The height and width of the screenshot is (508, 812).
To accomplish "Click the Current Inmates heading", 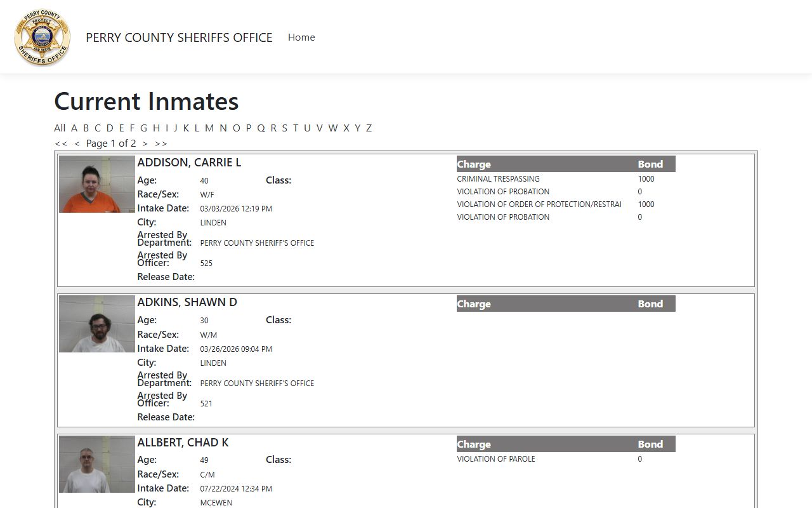I will point(147,102).
